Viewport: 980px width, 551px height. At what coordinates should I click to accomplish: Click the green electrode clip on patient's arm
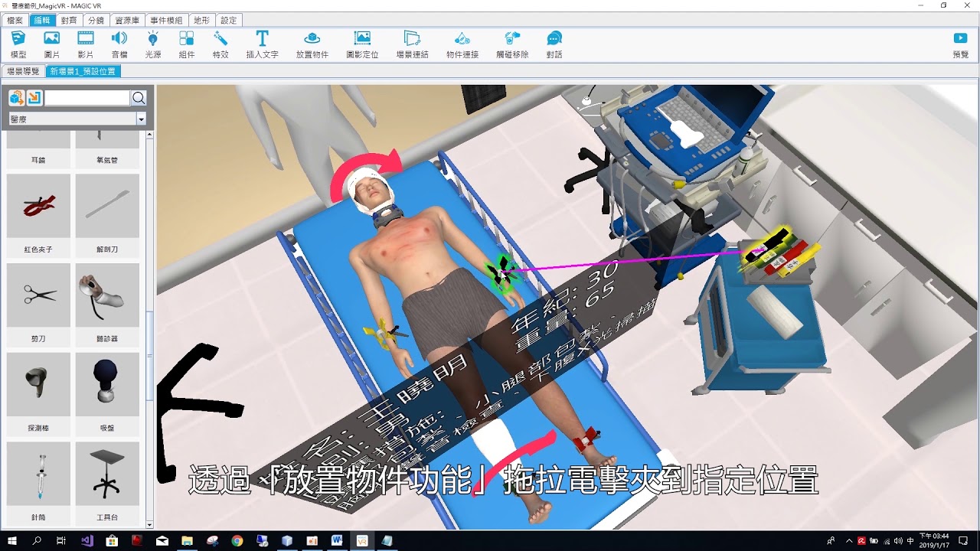502,273
